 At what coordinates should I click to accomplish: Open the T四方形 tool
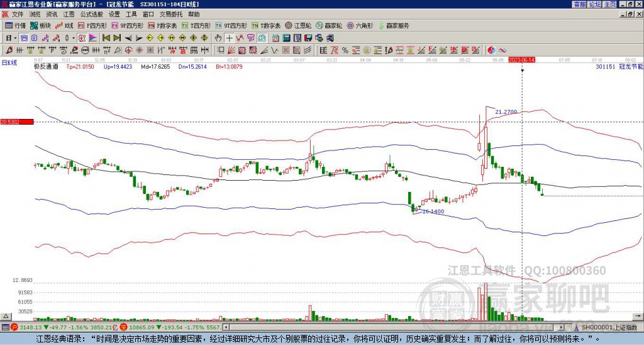(196, 25)
